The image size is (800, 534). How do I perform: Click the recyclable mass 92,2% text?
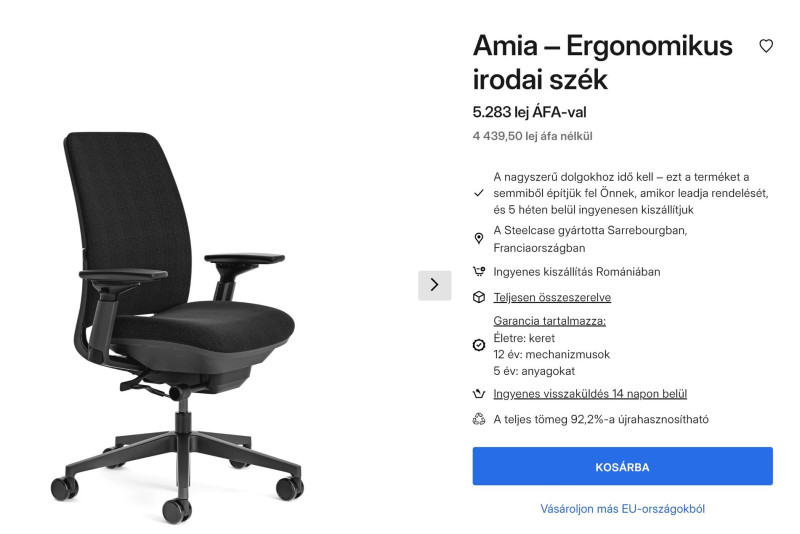pos(601,419)
